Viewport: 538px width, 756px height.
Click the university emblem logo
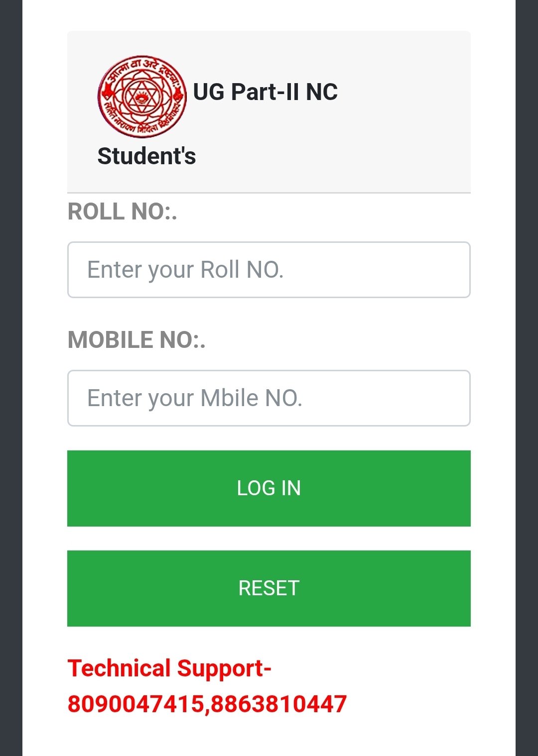(x=142, y=97)
